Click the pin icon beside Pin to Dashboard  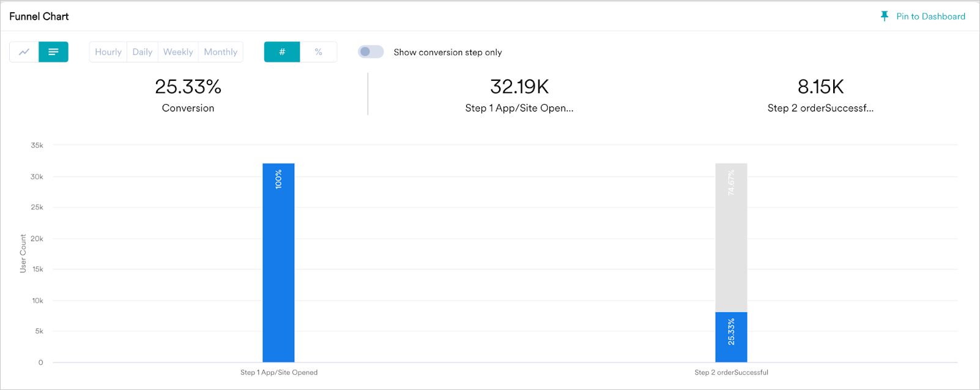click(885, 17)
